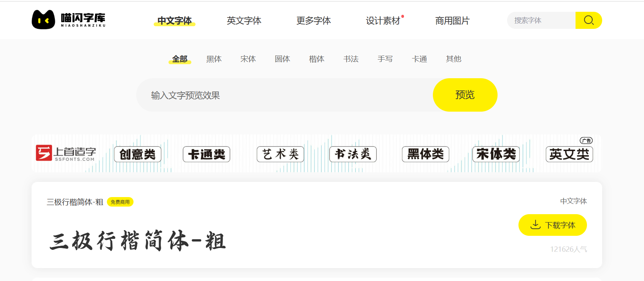Click the 121626人气 popularity count
Image resolution: width=644 pixels, height=281 pixels.
pyautogui.click(x=569, y=249)
